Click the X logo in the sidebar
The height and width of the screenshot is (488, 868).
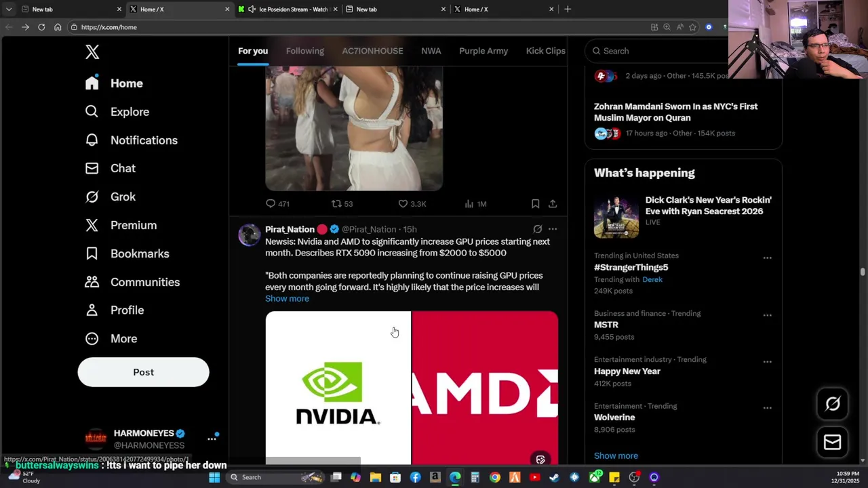click(92, 52)
